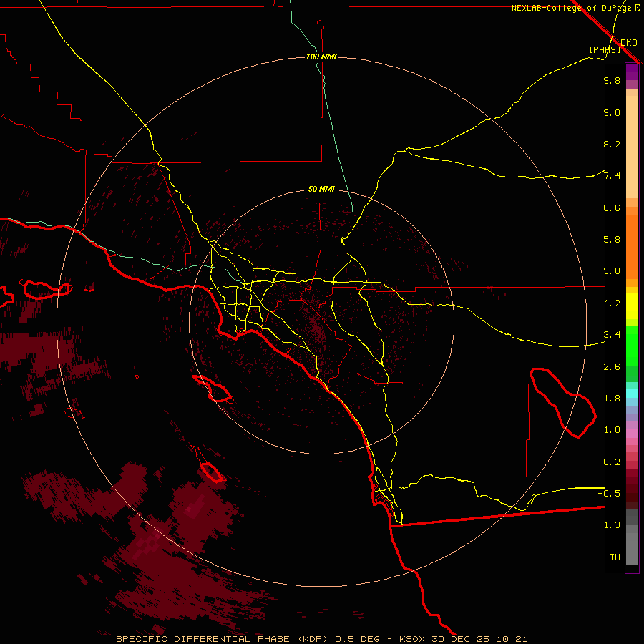The height and width of the screenshot is (644, 644).
Task: Click the 1.0 scale value
Action: tap(612, 430)
